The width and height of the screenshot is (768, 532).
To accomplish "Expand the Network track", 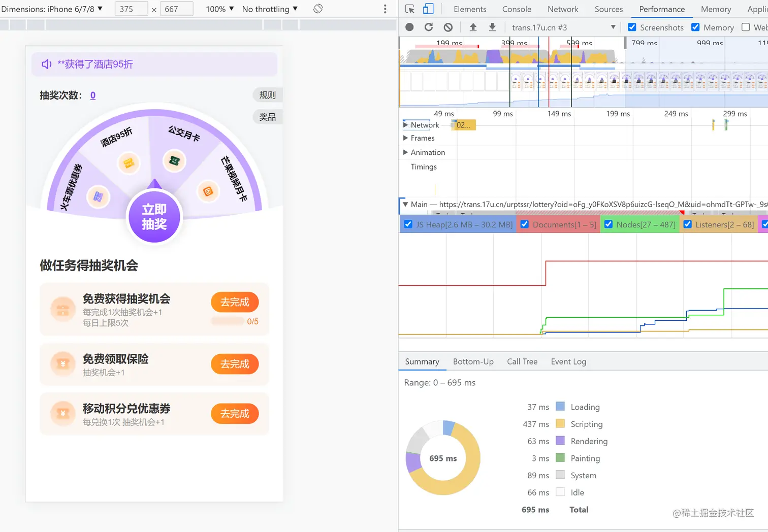I will [x=405, y=125].
